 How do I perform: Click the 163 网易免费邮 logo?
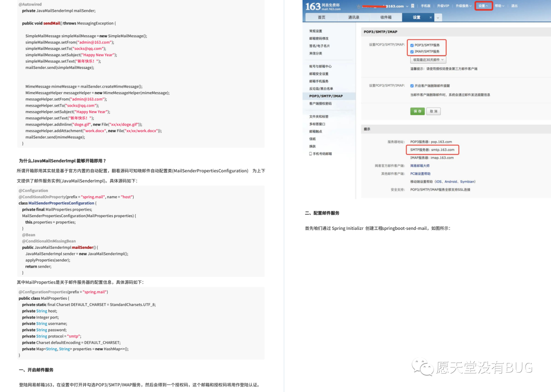pyautogui.click(x=322, y=6)
